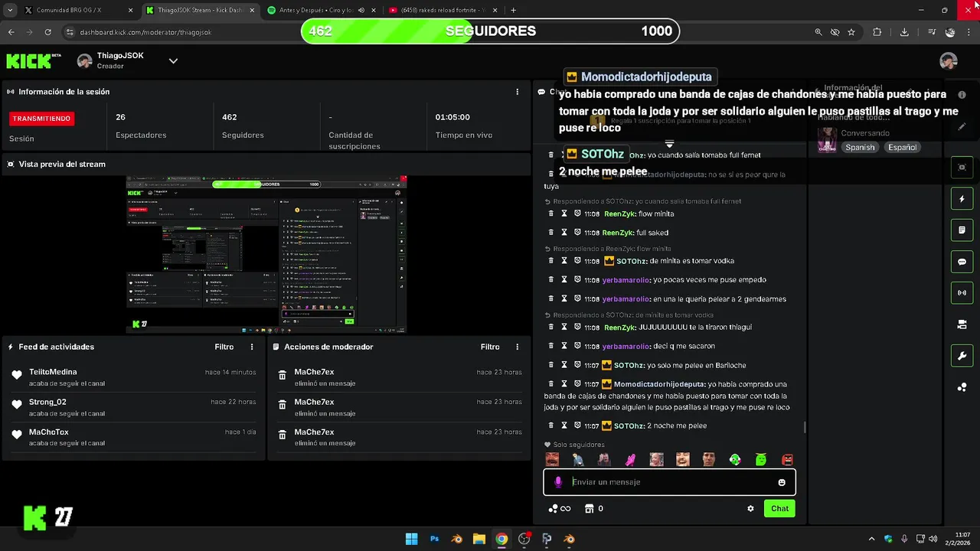The width and height of the screenshot is (980, 551).
Task: Delete ReenZyk's 'flow minita' chat message
Action: [x=551, y=214]
